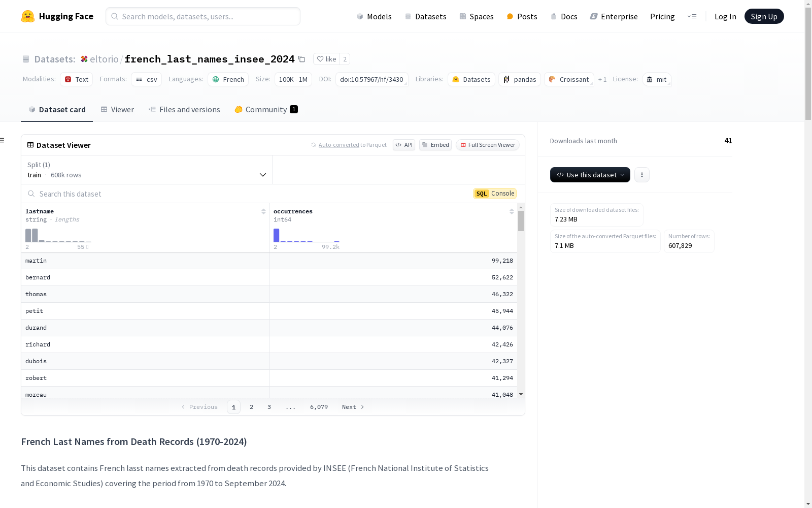This screenshot has height=508, width=812.
Task: Switch to the Files and versions tab
Action: click(x=184, y=109)
